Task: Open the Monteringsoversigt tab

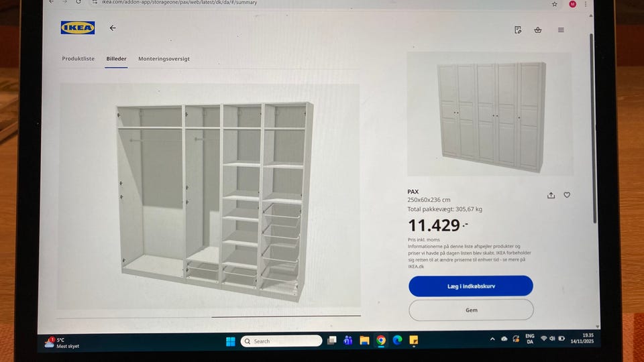Action: coord(164,59)
